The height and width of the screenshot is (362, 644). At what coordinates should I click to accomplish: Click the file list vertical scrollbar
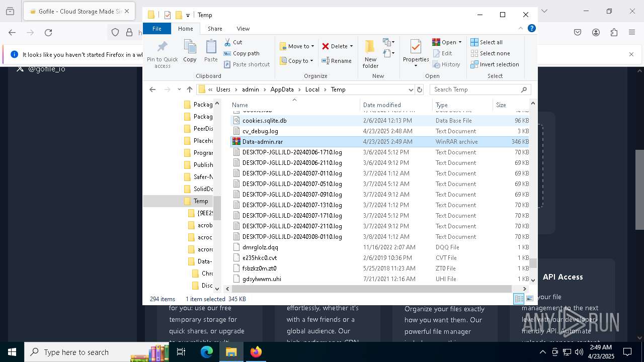point(533,263)
